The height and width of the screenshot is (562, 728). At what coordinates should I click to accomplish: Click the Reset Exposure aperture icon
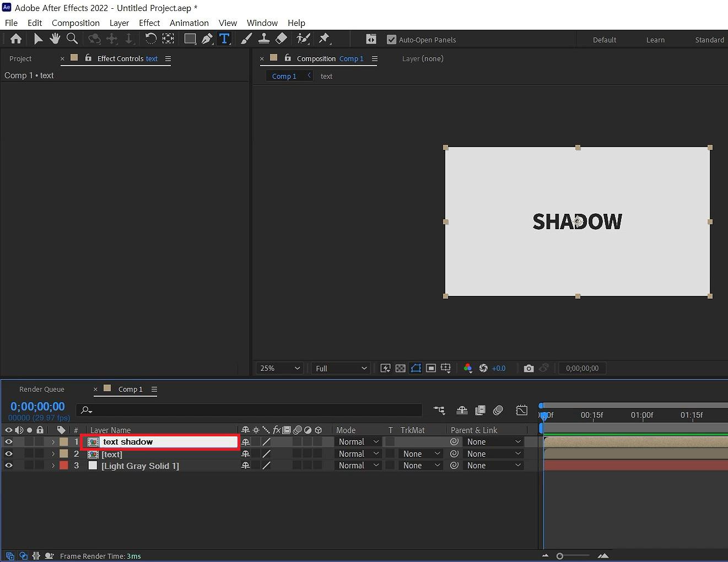483,368
